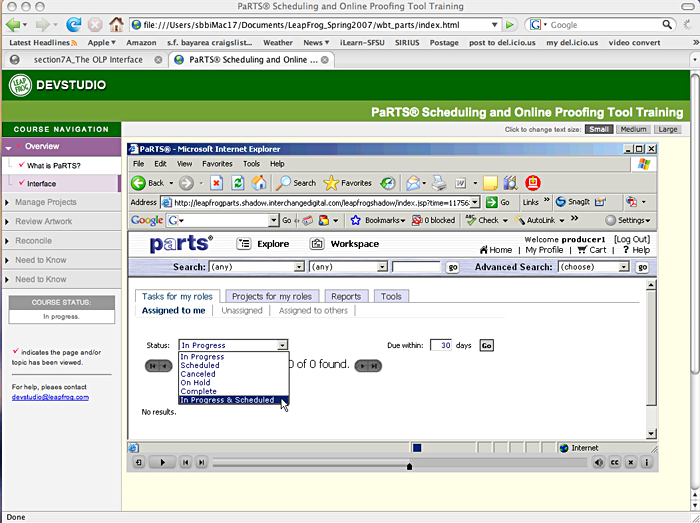
Task: Open the browser URL history dropdown arrow
Action: (494, 25)
